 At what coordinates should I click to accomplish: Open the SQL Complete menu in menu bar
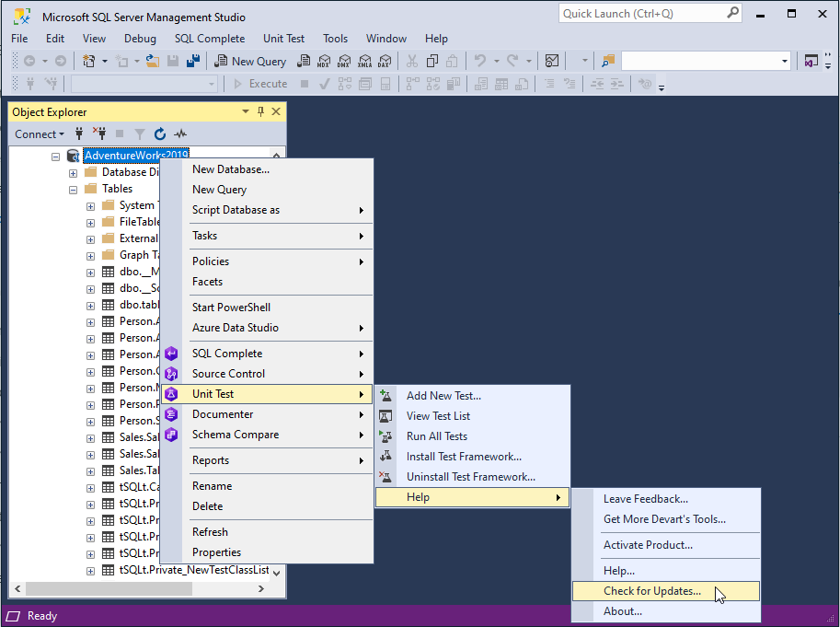(x=210, y=39)
